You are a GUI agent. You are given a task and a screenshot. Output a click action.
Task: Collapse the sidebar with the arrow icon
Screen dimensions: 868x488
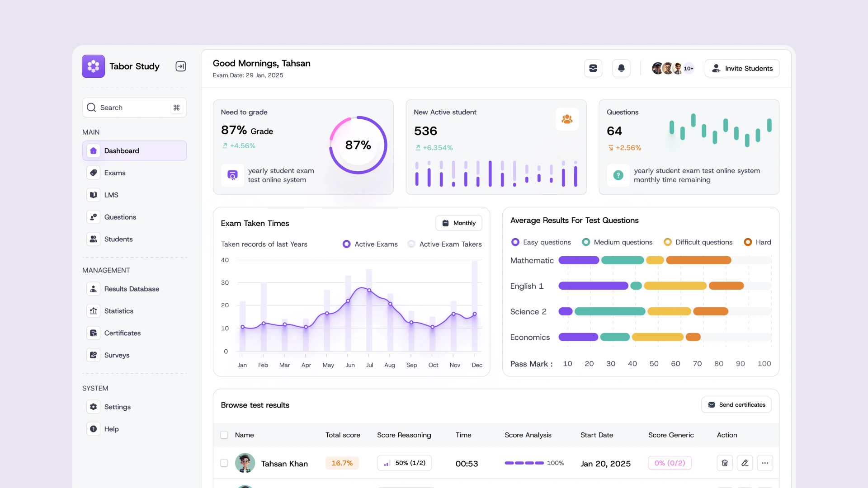[181, 66]
